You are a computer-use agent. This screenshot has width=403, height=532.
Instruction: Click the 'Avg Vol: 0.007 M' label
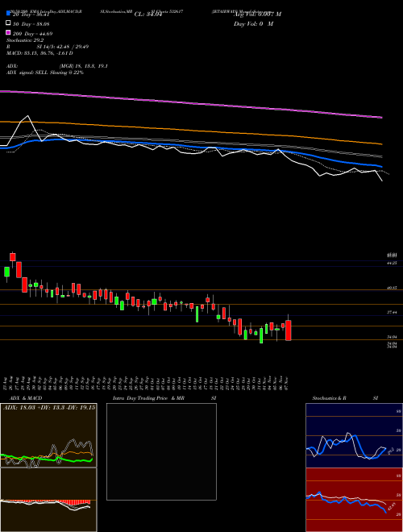click(257, 15)
